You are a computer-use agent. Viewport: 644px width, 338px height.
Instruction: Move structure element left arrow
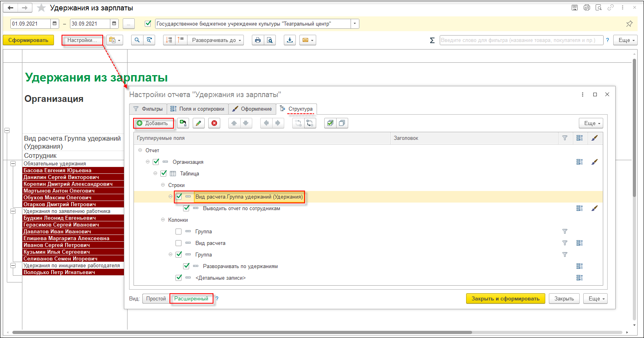coord(266,123)
